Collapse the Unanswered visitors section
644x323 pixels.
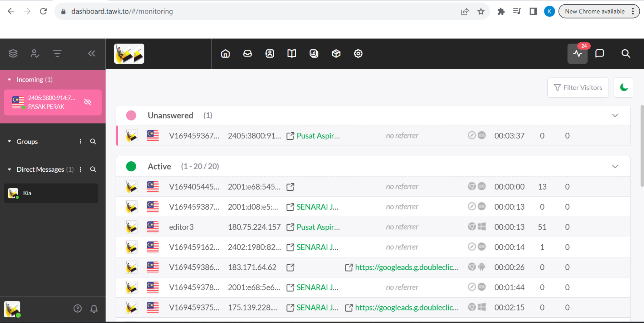tap(615, 116)
